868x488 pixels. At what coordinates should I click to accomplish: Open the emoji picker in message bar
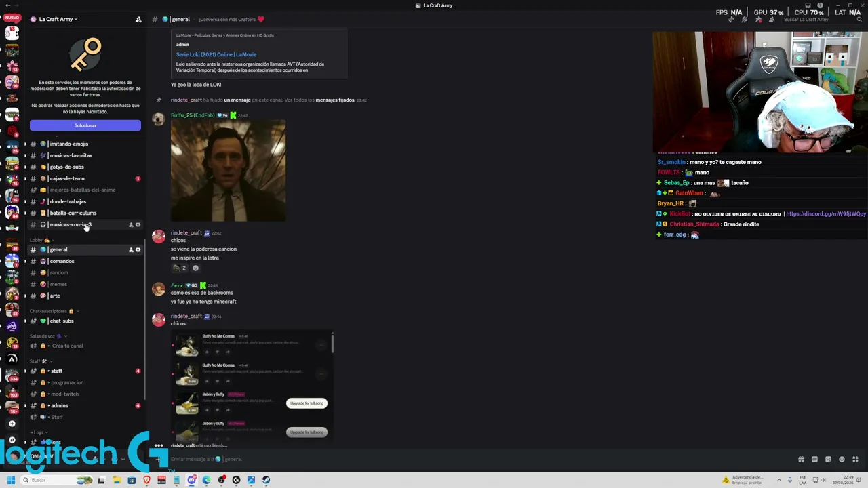pos(842,460)
